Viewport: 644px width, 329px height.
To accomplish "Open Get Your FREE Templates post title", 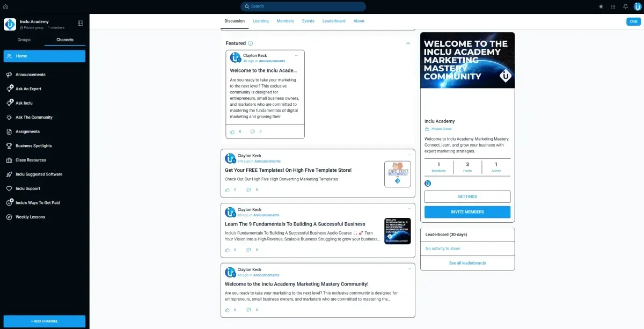I will click(x=288, y=170).
